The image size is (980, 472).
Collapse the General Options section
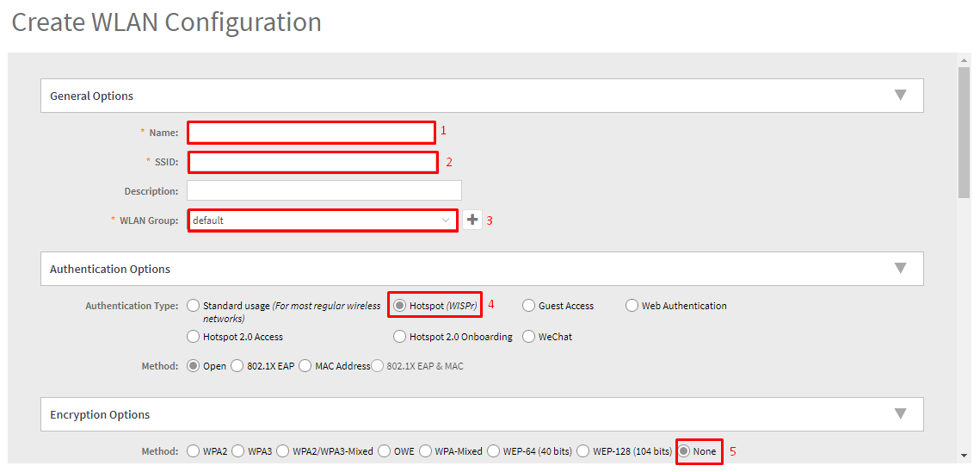click(900, 96)
